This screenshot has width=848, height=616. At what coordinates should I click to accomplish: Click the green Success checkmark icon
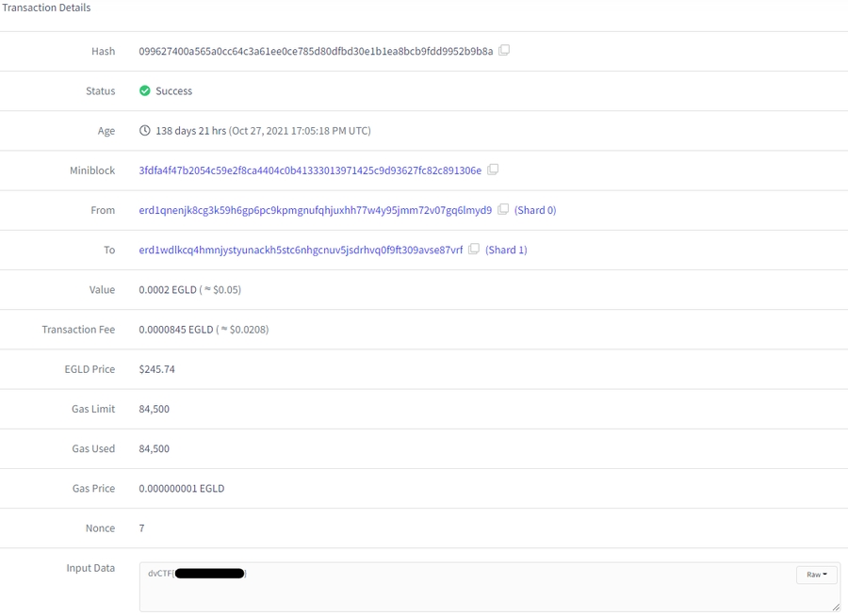pos(145,91)
